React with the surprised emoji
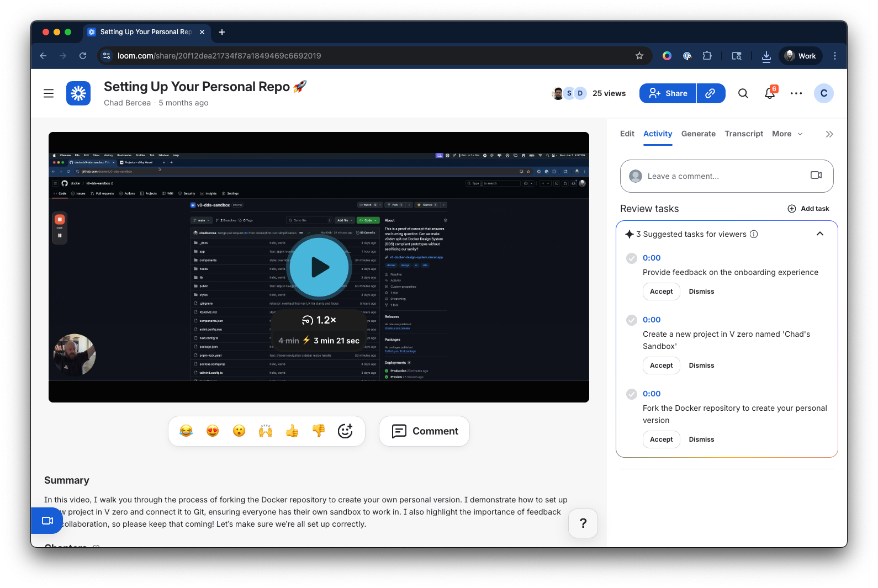The image size is (878, 588). point(239,431)
